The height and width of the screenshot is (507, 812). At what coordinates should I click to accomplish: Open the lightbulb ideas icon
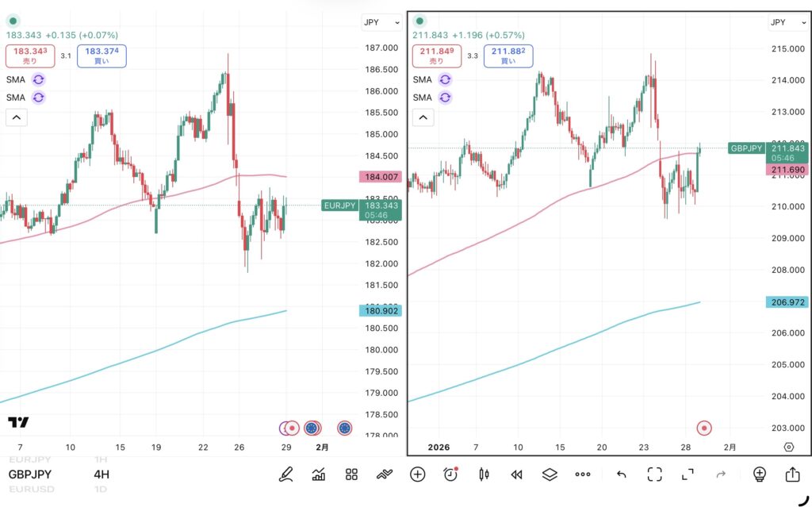tap(759, 474)
